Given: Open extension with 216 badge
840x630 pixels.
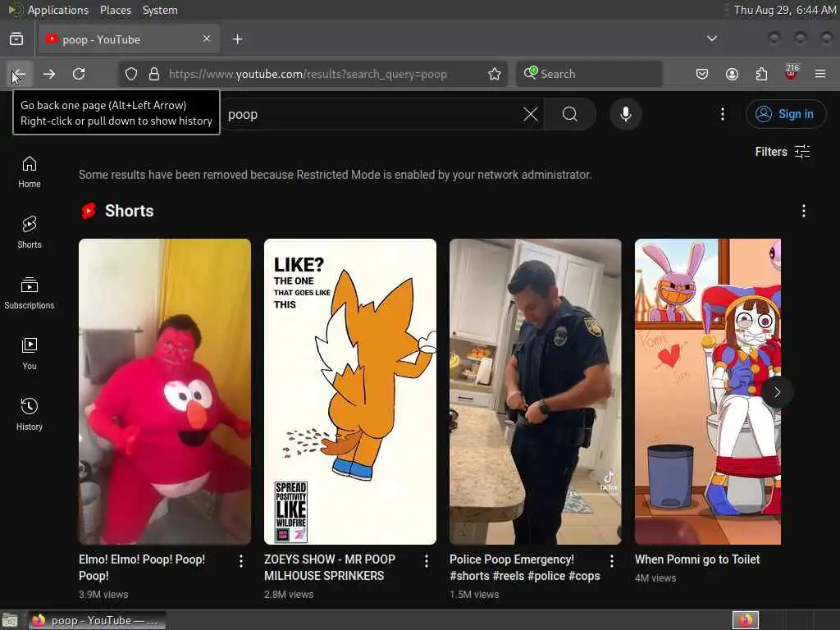Looking at the screenshot, I should (x=791, y=73).
